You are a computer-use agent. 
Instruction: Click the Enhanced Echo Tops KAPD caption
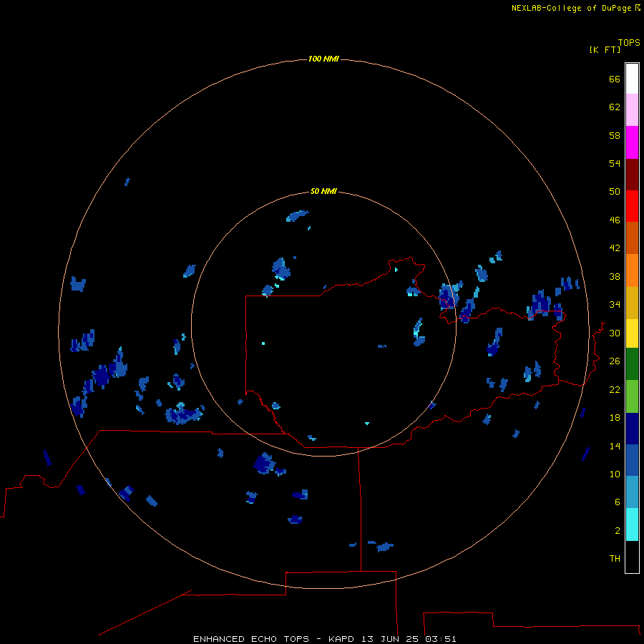pyautogui.click(x=324, y=639)
